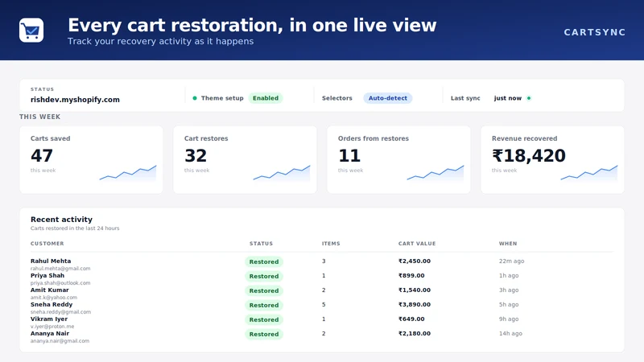Viewport: 644px width, 362px height.
Task: Click Restored badge in Amit Kumar row
Action: click(x=264, y=290)
